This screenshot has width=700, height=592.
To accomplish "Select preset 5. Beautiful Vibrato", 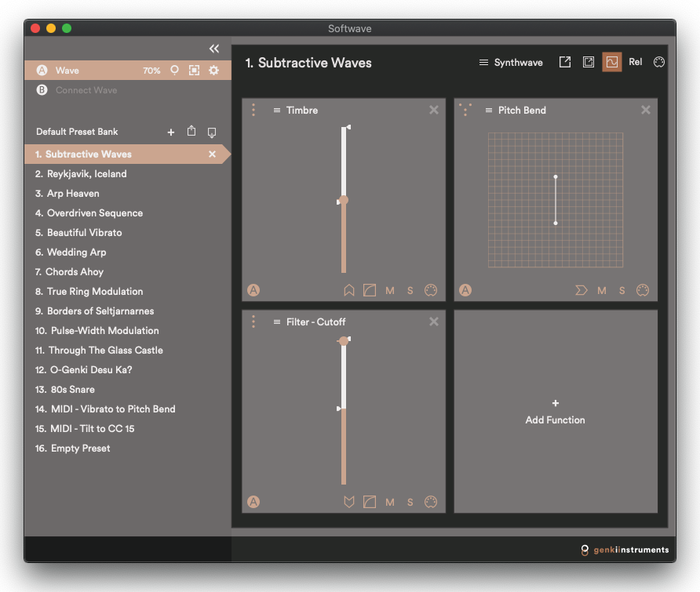I will [128, 233].
